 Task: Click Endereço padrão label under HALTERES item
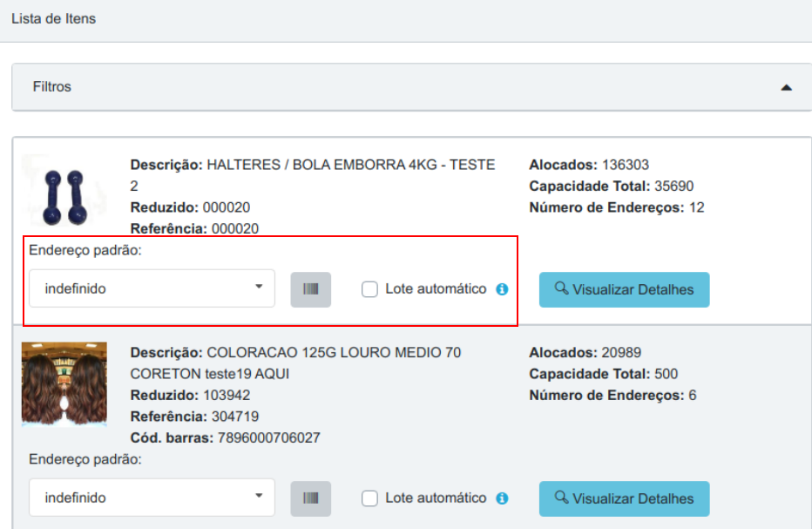coord(85,250)
